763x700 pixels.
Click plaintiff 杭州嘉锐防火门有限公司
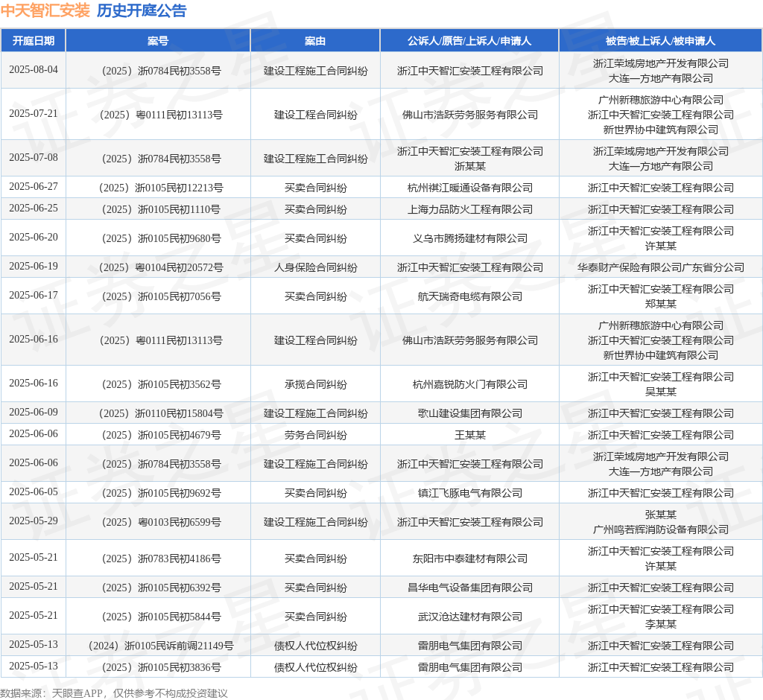[469, 384]
